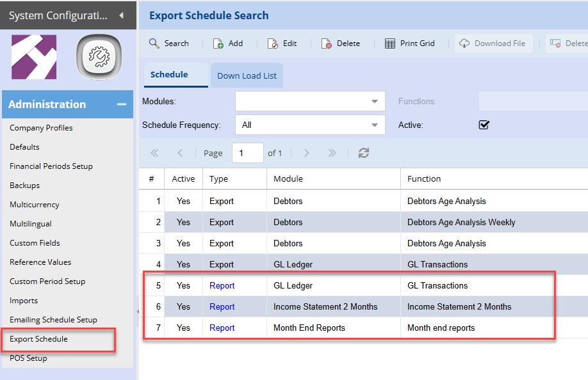
Task: Collapse the System Configuration sidebar arrow
Action: (x=121, y=15)
